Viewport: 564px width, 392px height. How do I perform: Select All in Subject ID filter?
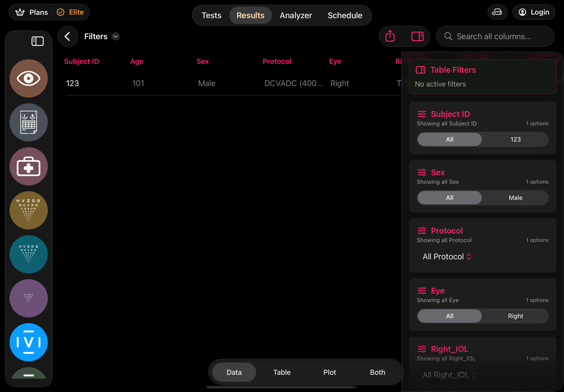point(450,139)
